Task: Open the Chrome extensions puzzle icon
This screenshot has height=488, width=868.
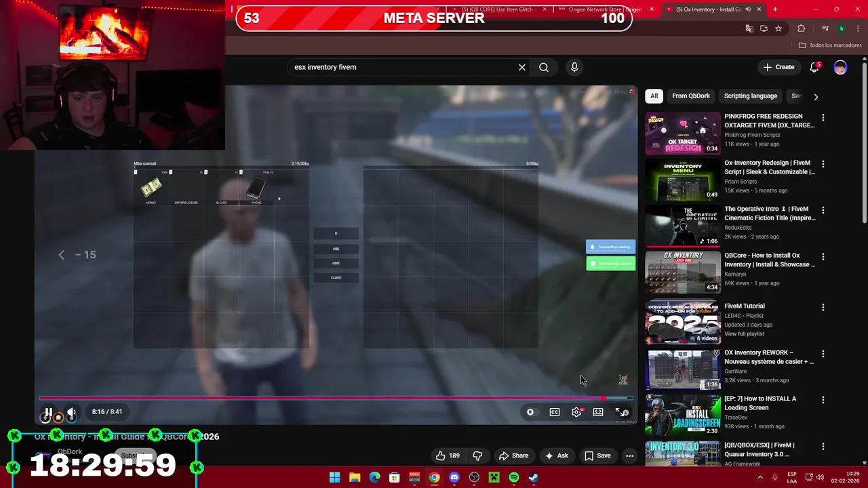Action: 802,28
